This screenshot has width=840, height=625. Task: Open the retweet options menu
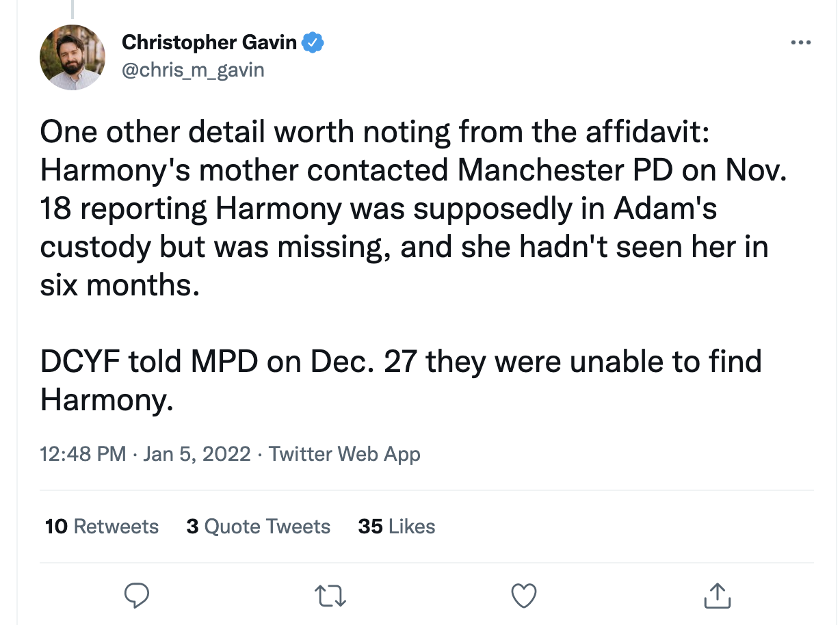[x=331, y=595]
